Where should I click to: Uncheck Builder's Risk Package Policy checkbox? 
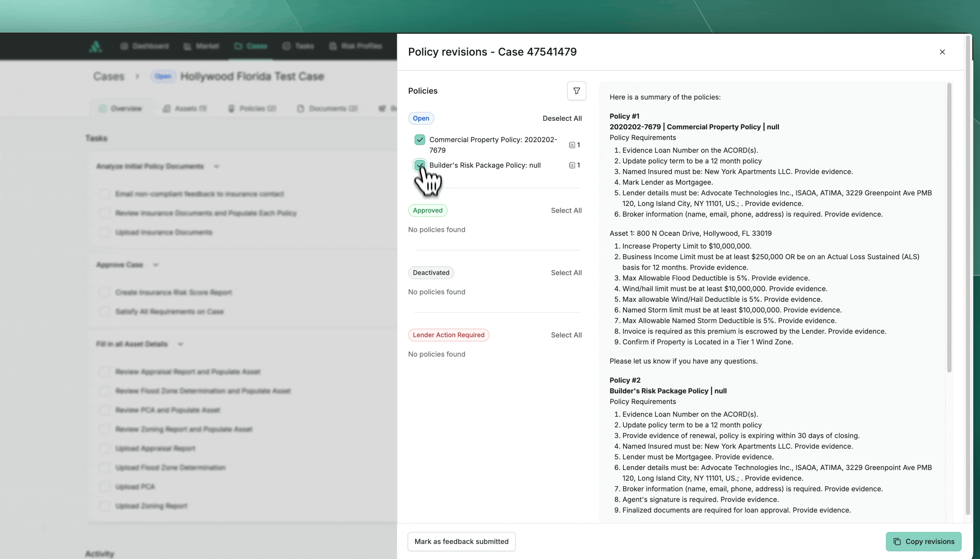click(x=420, y=165)
